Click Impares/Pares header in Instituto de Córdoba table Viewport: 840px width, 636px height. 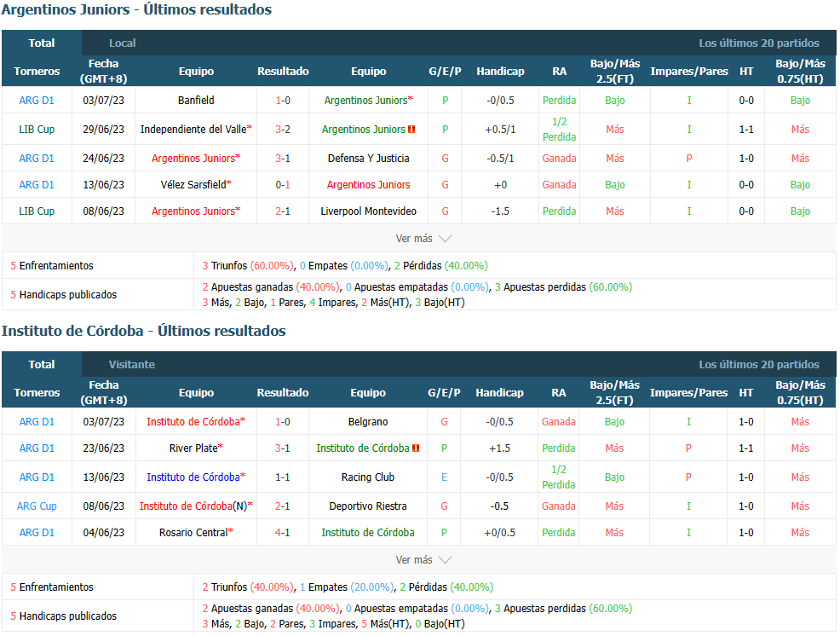688,392
